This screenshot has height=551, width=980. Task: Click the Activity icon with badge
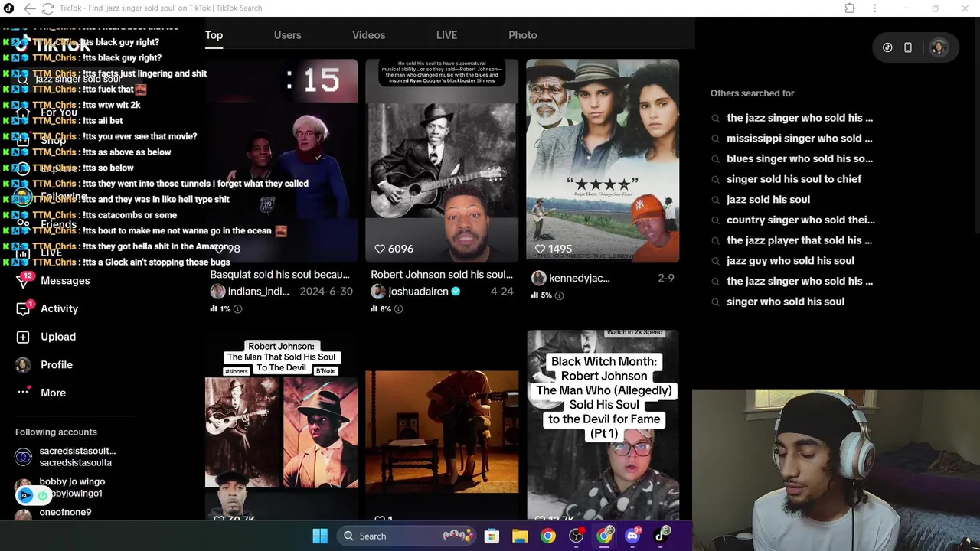pyautogui.click(x=23, y=308)
